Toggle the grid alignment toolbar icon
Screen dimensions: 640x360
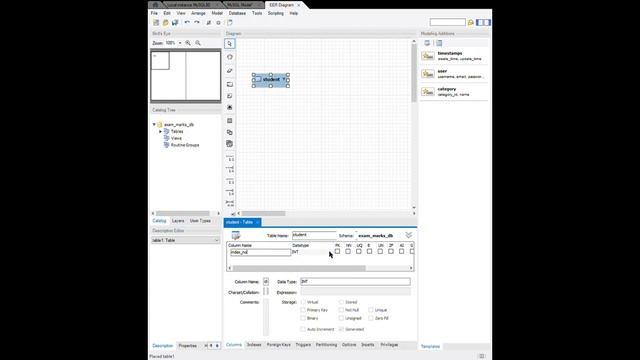[x=209, y=23]
